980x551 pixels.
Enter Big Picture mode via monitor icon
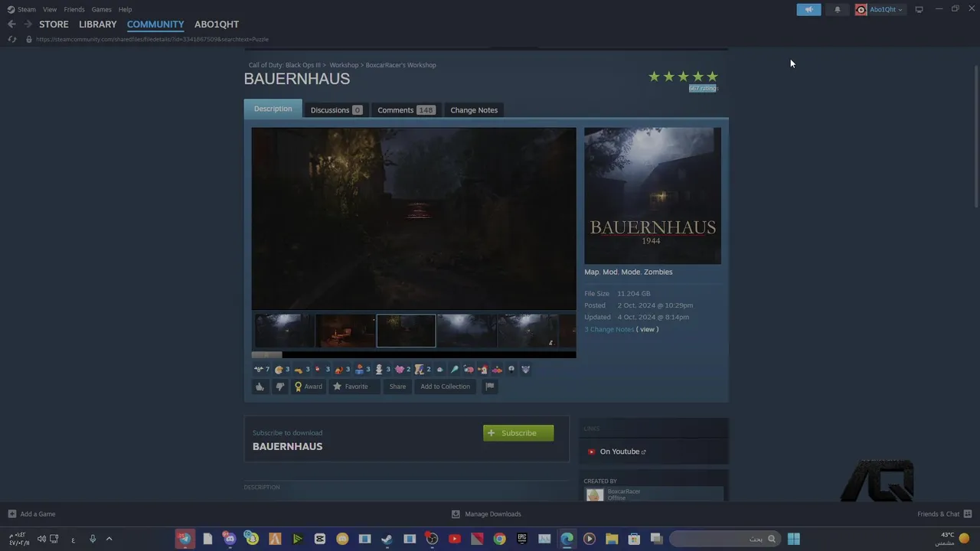919,9
